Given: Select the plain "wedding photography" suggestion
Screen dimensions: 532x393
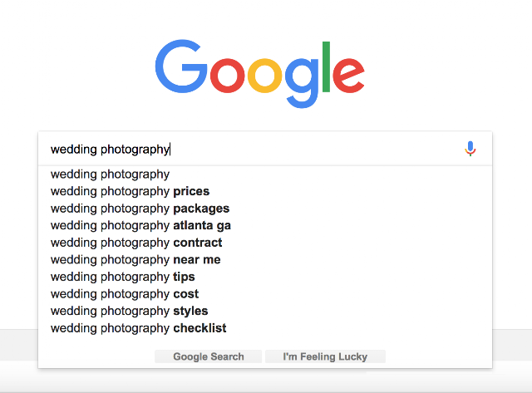Looking at the screenshot, I should pyautogui.click(x=110, y=174).
